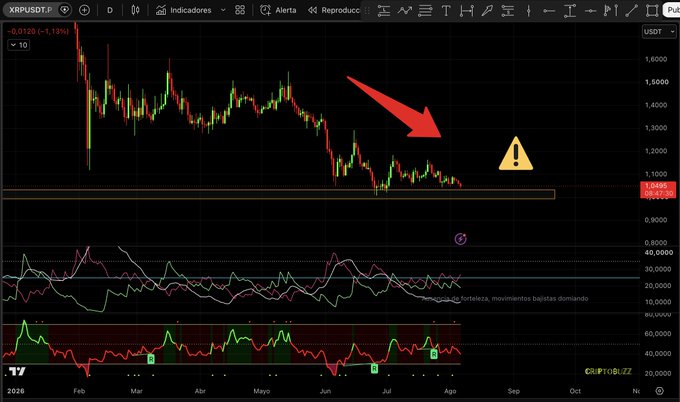Open the candlestick chart type menu

pyautogui.click(x=135, y=10)
